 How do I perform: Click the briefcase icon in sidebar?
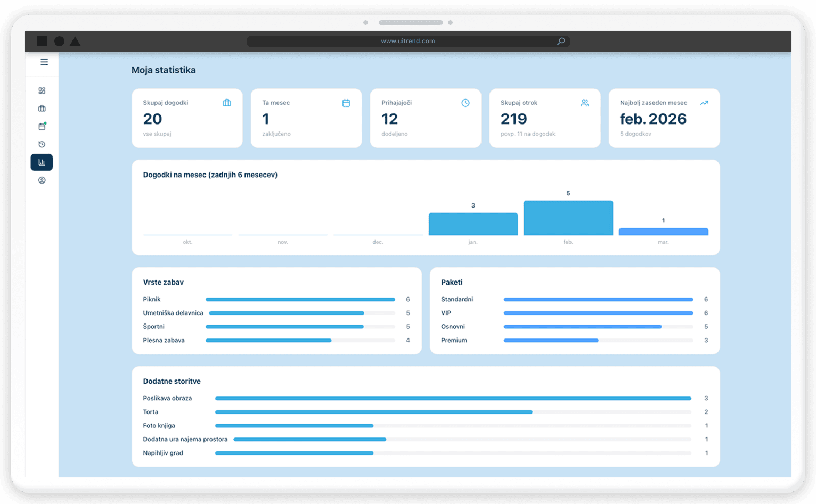(x=42, y=109)
